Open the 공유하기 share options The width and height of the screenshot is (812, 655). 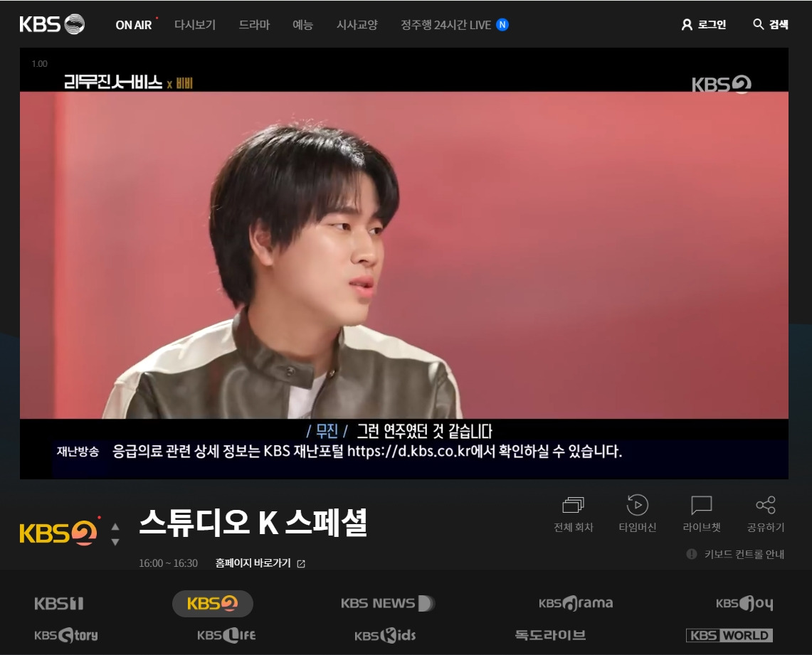(x=766, y=513)
